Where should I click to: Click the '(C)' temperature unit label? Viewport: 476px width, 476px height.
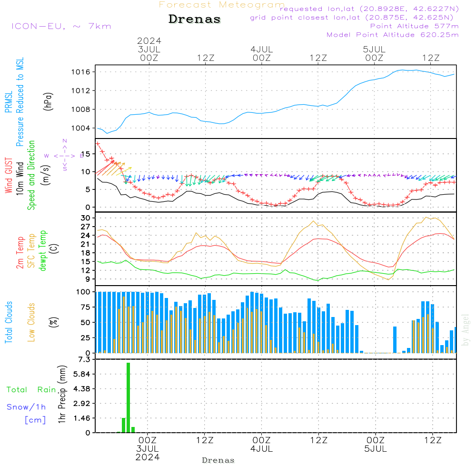(54, 248)
